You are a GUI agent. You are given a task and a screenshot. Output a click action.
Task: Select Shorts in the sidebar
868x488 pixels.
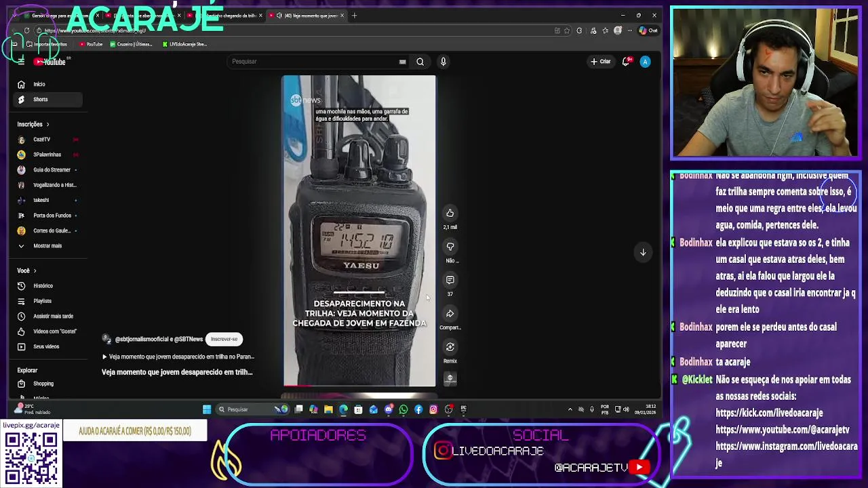point(47,100)
